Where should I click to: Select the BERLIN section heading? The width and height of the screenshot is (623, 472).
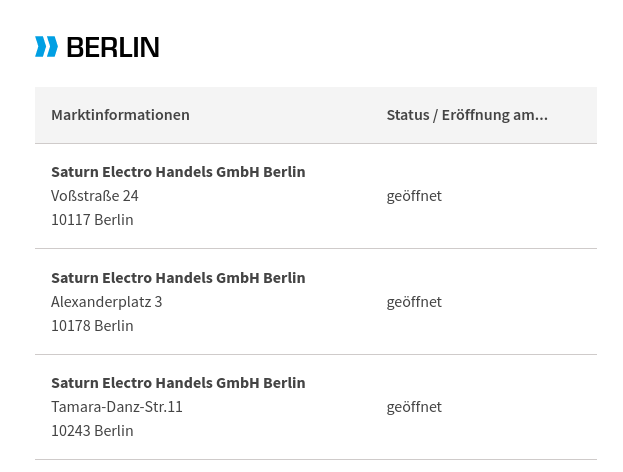coord(113,47)
